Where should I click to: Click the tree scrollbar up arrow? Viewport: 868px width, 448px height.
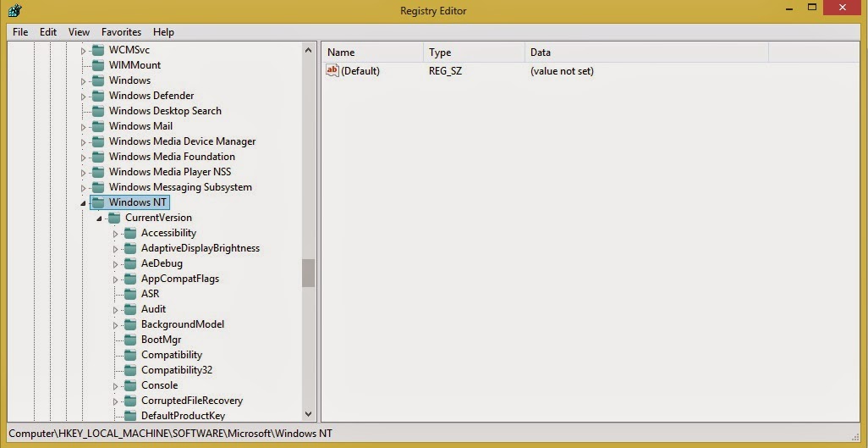[x=308, y=50]
